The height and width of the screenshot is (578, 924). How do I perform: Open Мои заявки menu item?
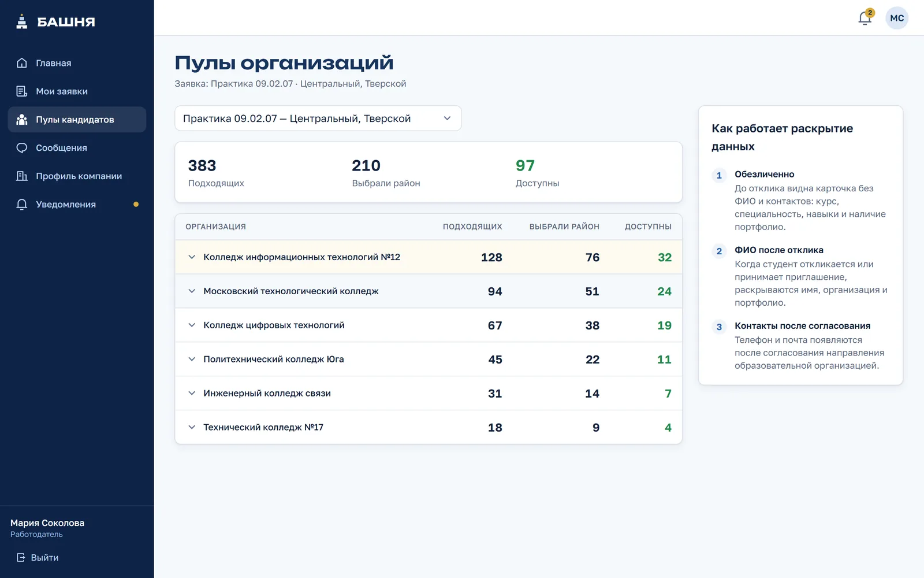click(x=77, y=91)
